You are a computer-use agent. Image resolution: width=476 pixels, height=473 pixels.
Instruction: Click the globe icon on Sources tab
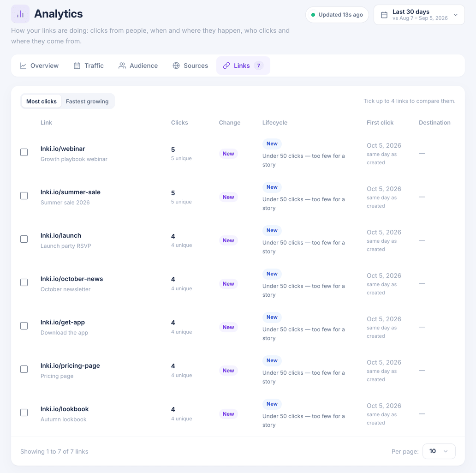point(176,66)
